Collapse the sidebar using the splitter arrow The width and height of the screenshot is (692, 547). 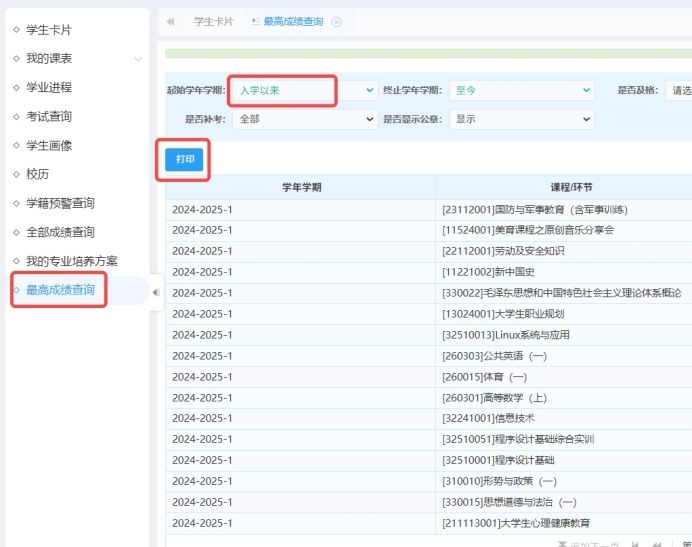coord(156,292)
